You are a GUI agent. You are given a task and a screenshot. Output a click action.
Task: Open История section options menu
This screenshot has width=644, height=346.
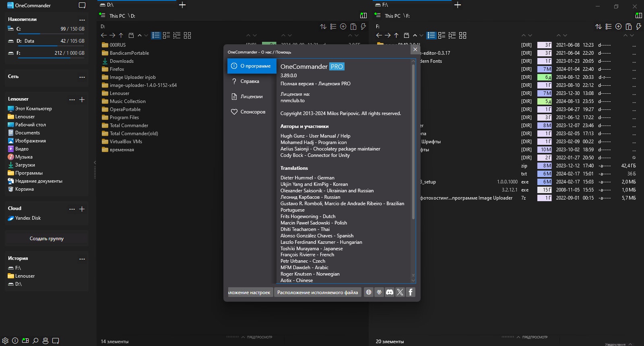(82, 259)
